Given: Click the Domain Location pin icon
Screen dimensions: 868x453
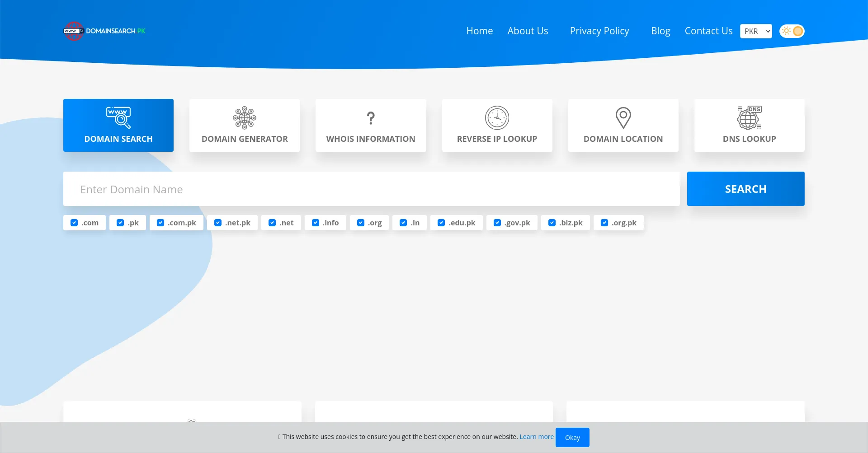Looking at the screenshot, I should pos(623,118).
